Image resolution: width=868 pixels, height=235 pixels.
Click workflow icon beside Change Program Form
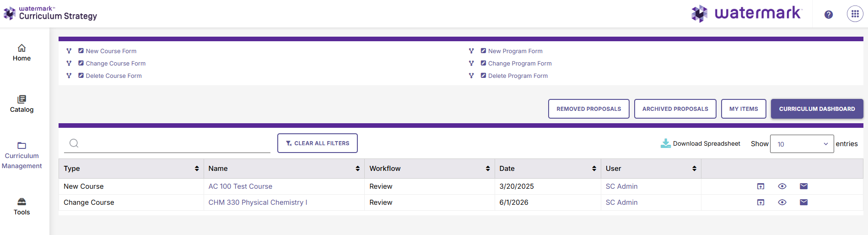(471, 63)
